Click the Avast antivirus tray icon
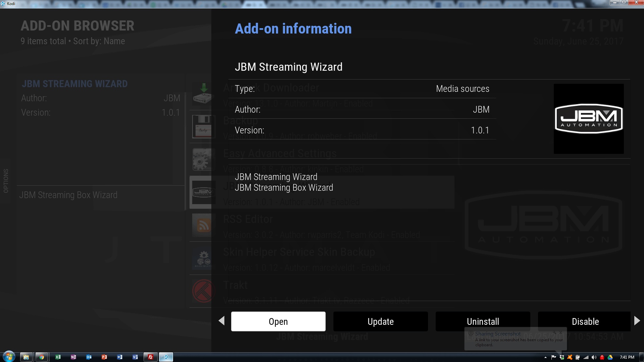The image size is (644, 362). coord(570,357)
